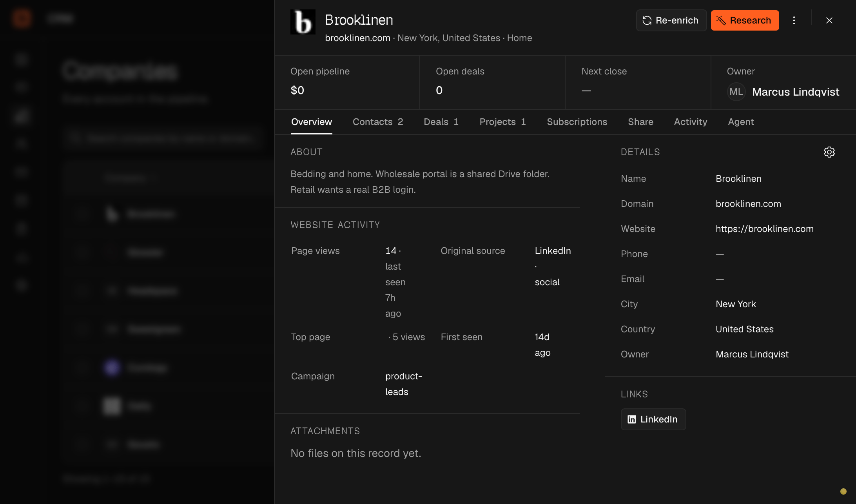Open the Deals tab

(441, 122)
